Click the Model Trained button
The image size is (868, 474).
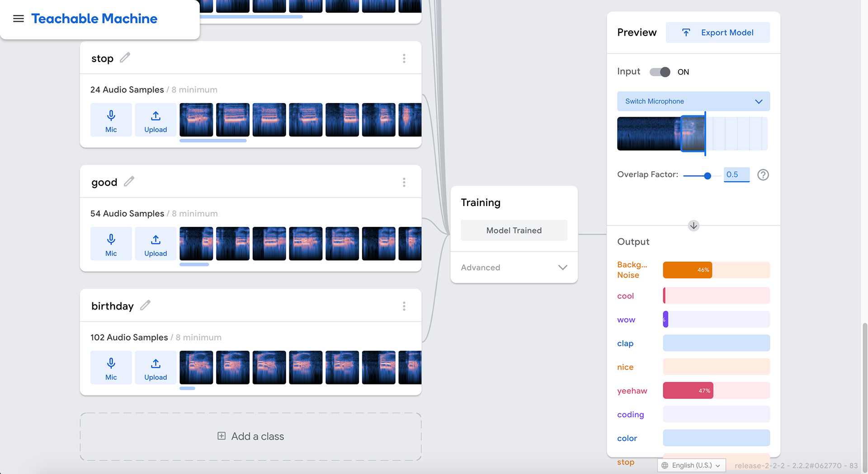click(514, 230)
